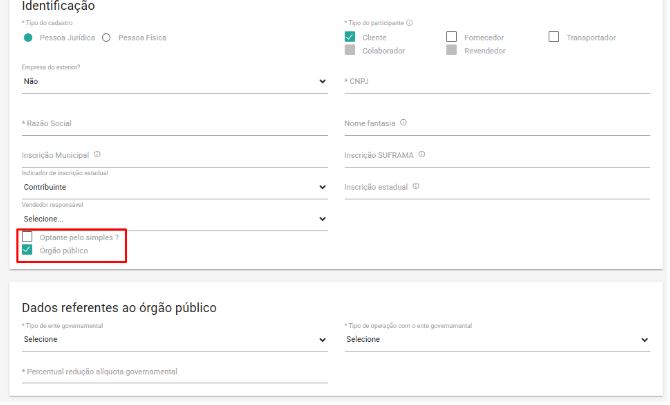Tick the Optante pelo simples checkbox
This screenshot has width=670, height=405.
pyautogui.click(x=28, y=237)
